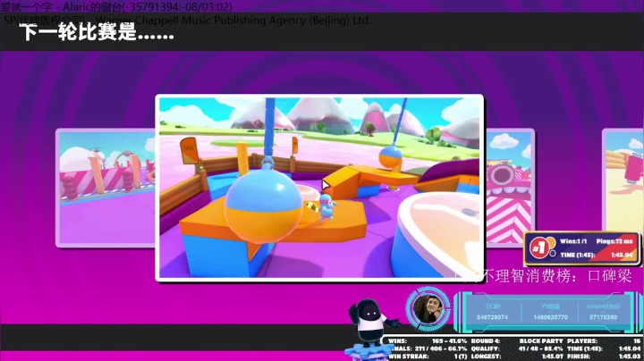Click the 'FINISH: 1:45.03' stat
Image resolution: width=644 pixels, height=361 pixels.
tap(604, 357)
